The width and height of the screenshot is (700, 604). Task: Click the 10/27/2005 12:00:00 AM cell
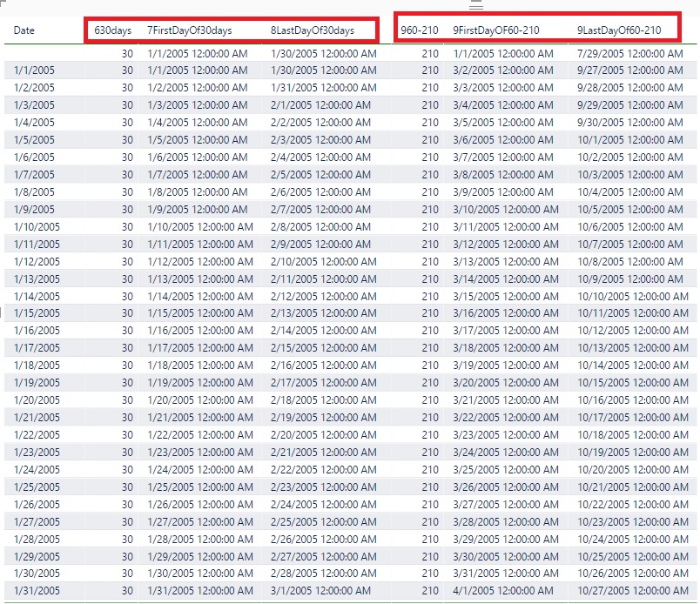coord(633,591)
